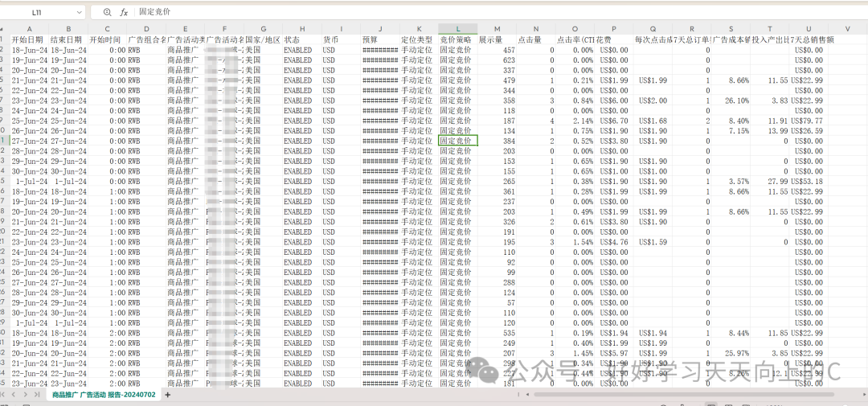Click the 货币 header cell
Viewport: 868px width, 406px height.
click(x=341, y=39)
